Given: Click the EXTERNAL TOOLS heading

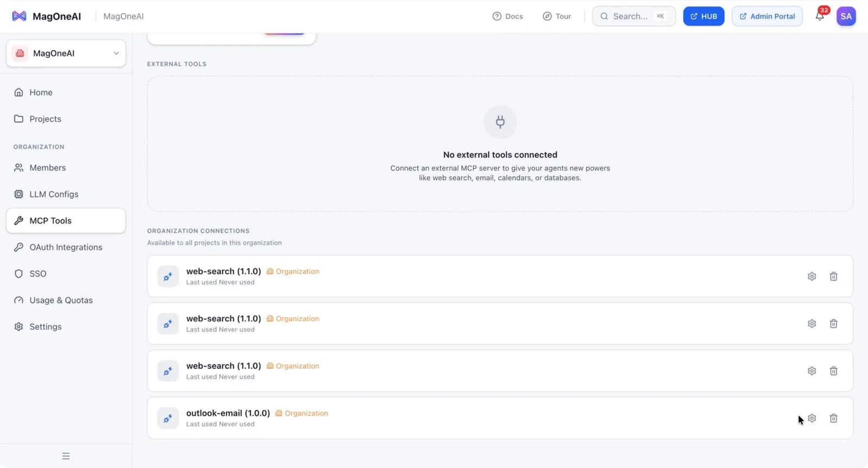Looking at the screenshot, I should tap(177, 64).
